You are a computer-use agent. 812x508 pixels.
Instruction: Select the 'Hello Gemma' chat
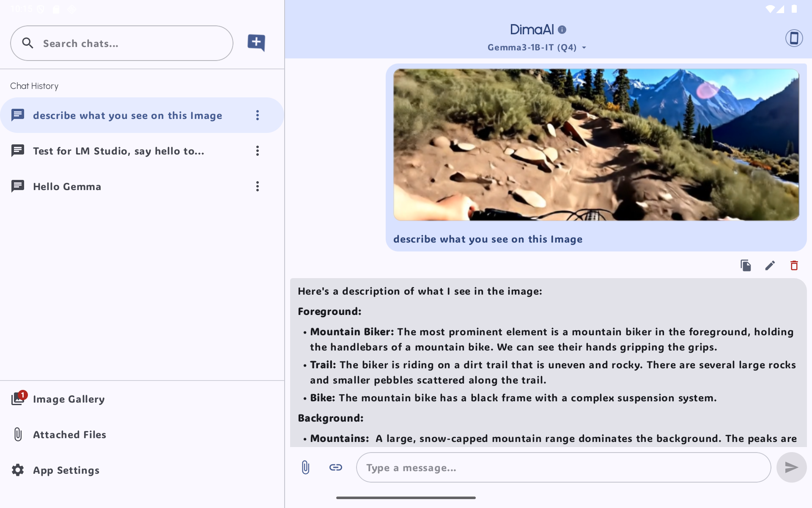tap(67, 187)
